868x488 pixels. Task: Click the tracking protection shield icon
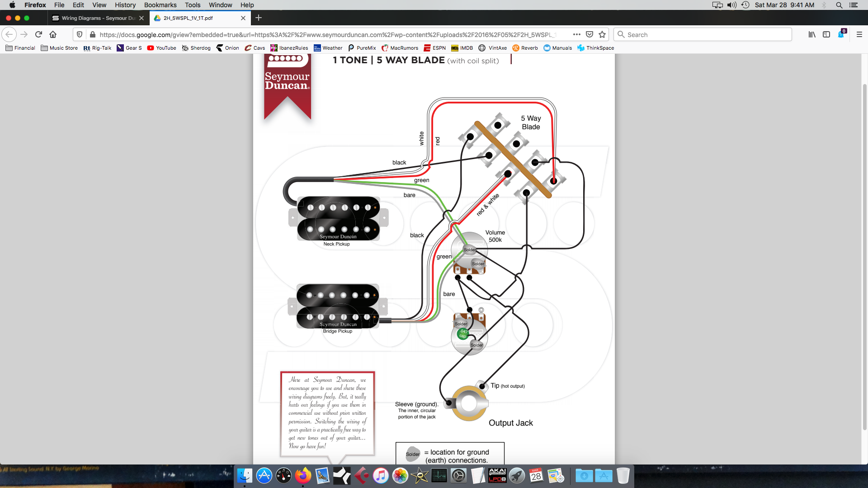pyautogui.click(x=80, y=34)
